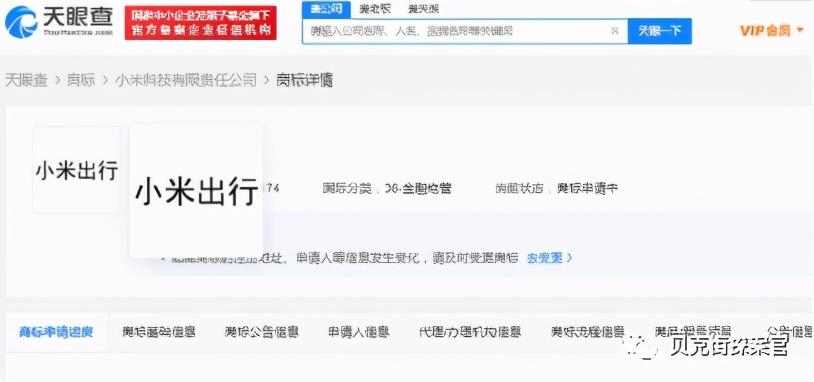Open the 商标流程信息 tab
814x382 pixels.
coord(588,332)
